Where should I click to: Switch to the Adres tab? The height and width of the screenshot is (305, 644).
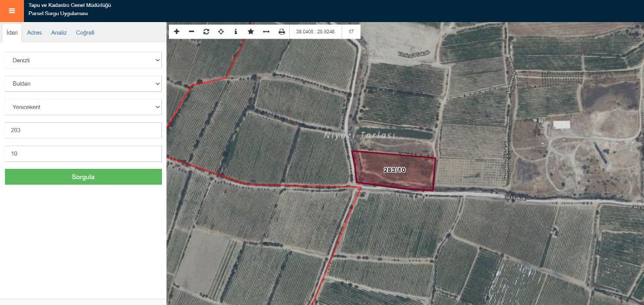coord(35,33)
